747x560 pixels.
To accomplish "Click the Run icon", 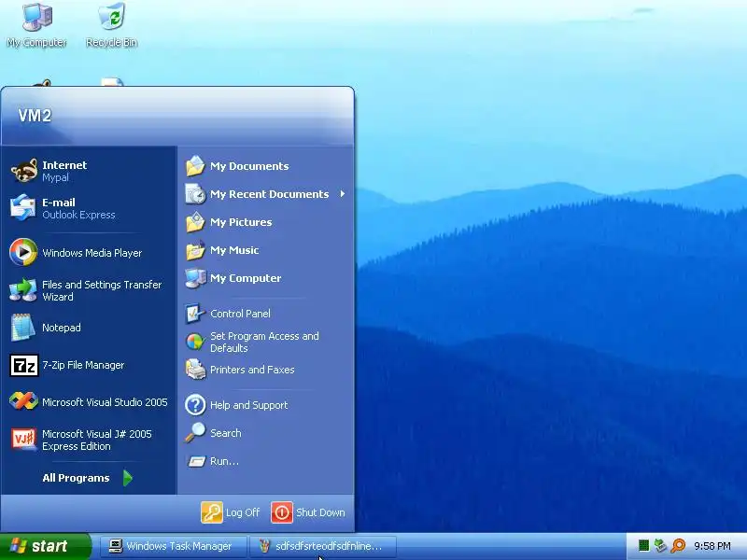I will click(196, 461).
